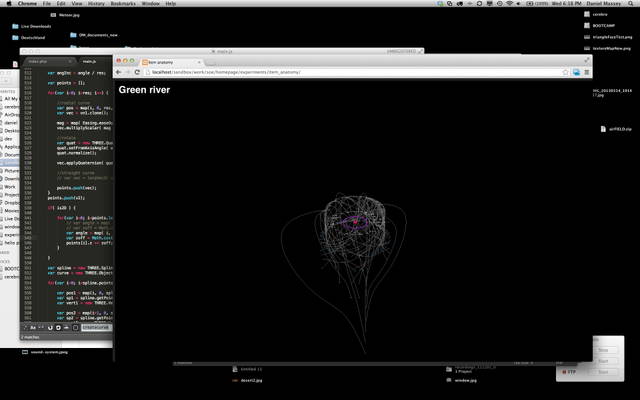Image resolution: width=640 pixels, height=400 pixels.
Task: Click 'All My Files' in the Finder sidebar
Action: tap(11, 99)
